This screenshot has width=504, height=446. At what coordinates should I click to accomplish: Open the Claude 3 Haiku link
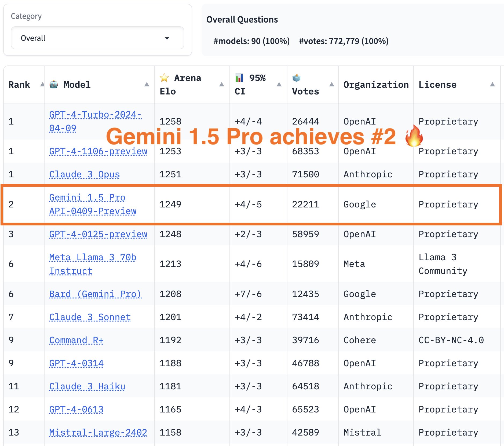coord(87,386)
